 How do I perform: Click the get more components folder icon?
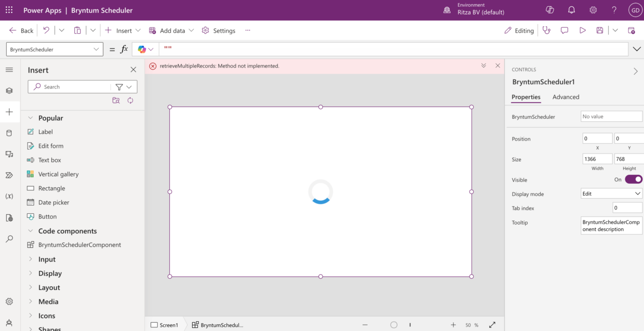(116, 101)
